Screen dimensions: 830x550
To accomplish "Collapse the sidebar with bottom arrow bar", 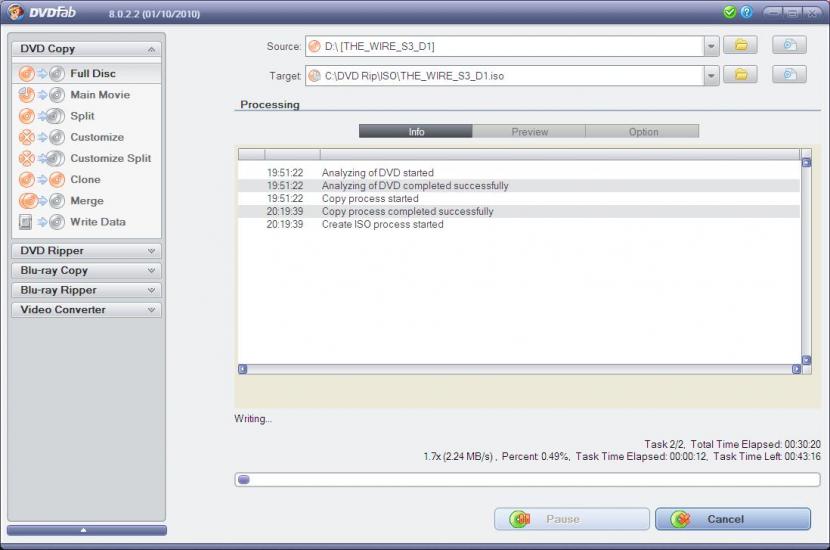I will pyautogui.click(x=87, y=530).
